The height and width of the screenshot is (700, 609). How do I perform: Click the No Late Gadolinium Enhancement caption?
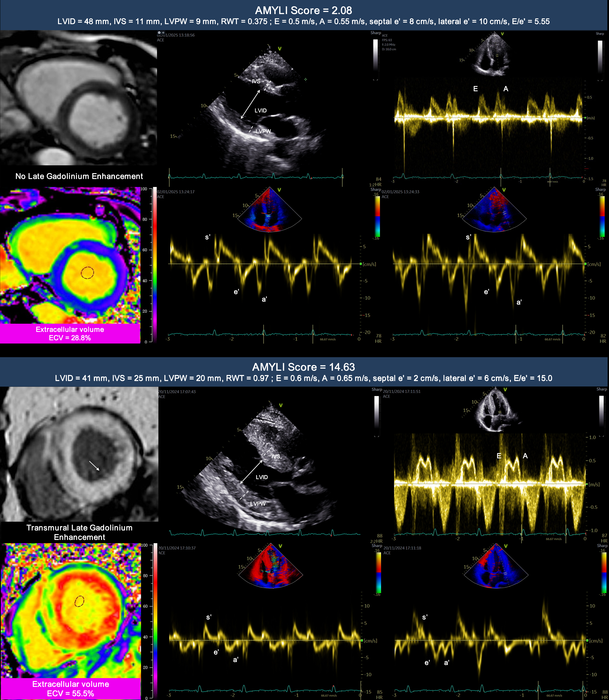pos(79,176)
